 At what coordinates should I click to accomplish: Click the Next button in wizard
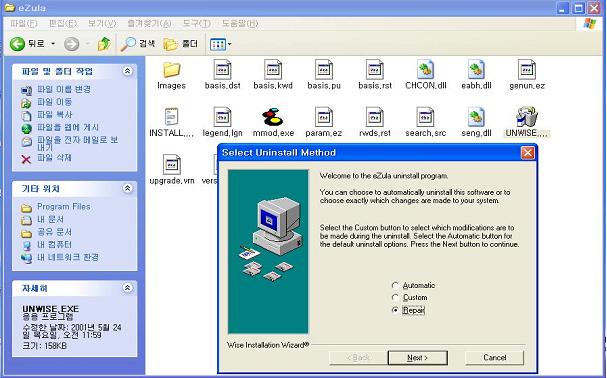coord(418,357)
